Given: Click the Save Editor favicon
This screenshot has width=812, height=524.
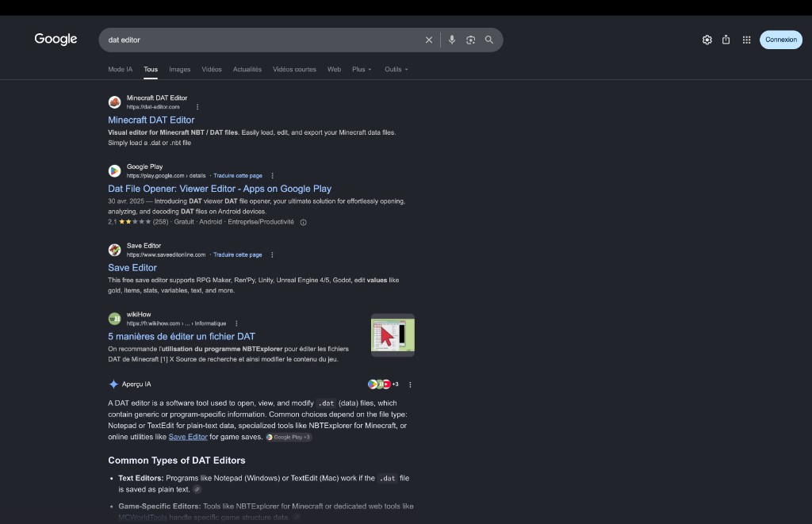Looking at the screenshot, I should point(114,250).
